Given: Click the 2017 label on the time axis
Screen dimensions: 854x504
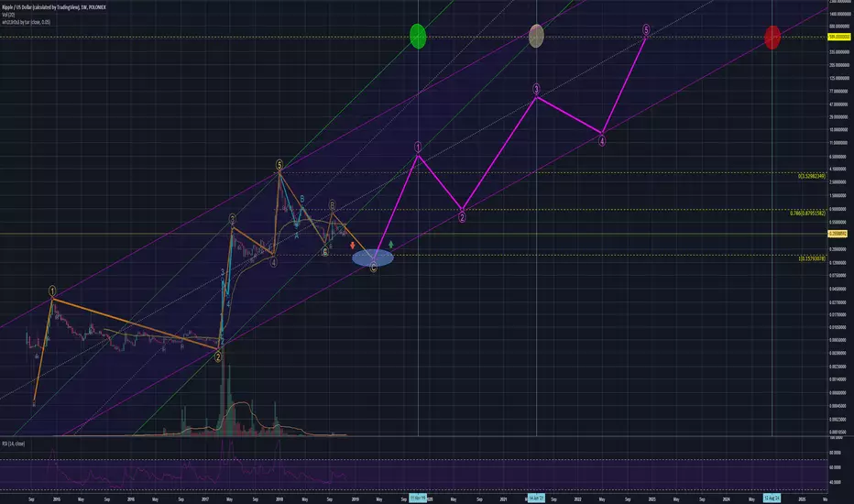Looking at the screenshot, I should coord(205,499).
